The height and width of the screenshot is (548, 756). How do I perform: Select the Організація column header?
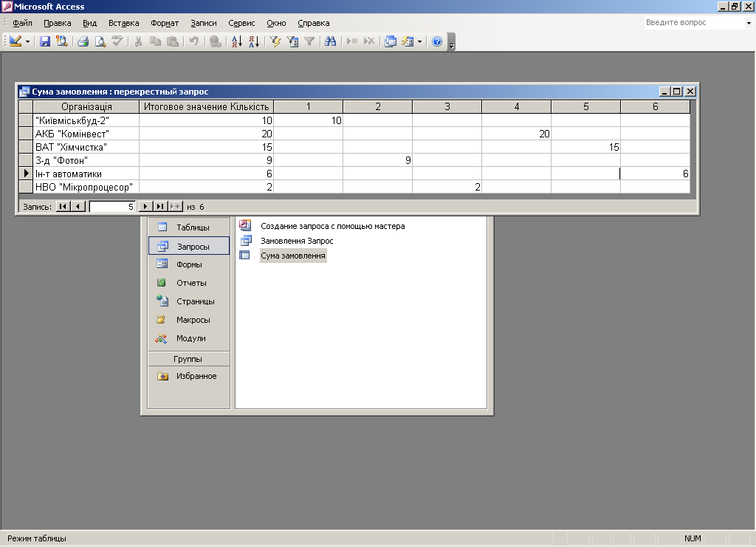86,106
